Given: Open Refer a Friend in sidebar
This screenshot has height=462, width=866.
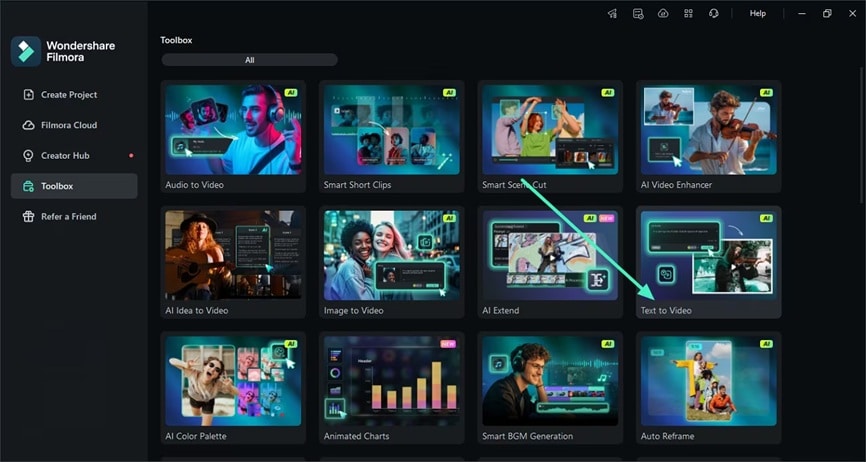Looking at the screenshot, I should [74, 216].
